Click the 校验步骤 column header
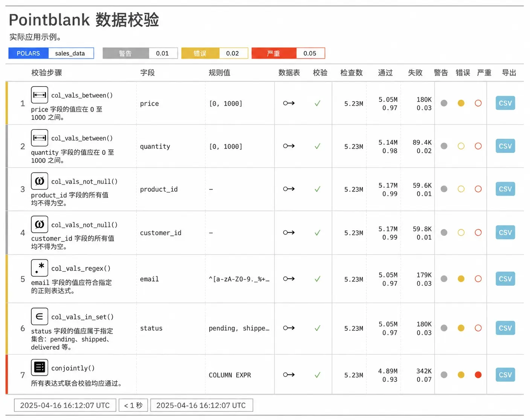The height and width of the screenshot is (420, 530). coord(47,73)
